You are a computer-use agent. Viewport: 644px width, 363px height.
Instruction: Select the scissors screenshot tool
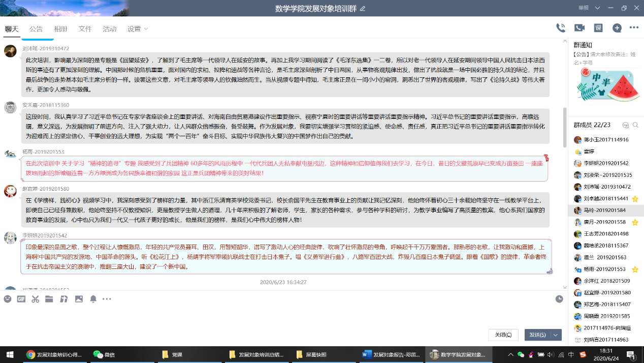click(x=35, y=299)
